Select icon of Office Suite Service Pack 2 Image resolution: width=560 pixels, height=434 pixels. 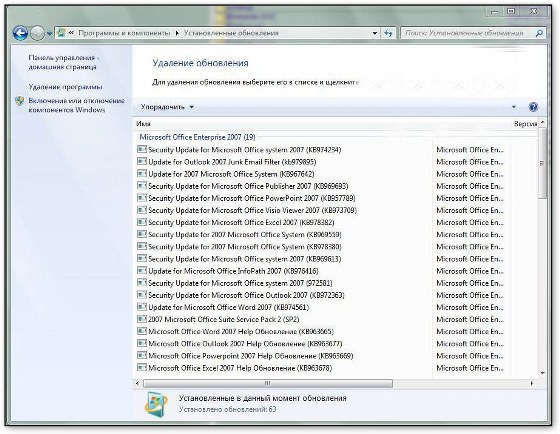click(142, 319)
